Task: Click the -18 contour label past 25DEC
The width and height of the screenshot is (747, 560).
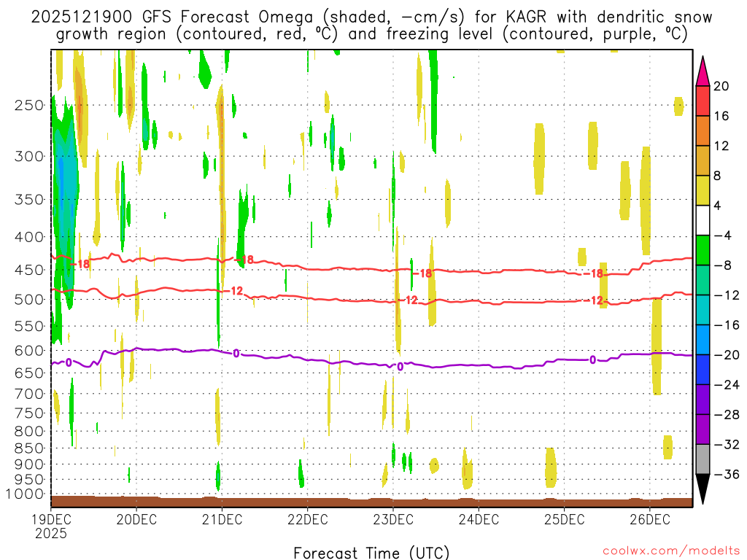Action: 594,273
